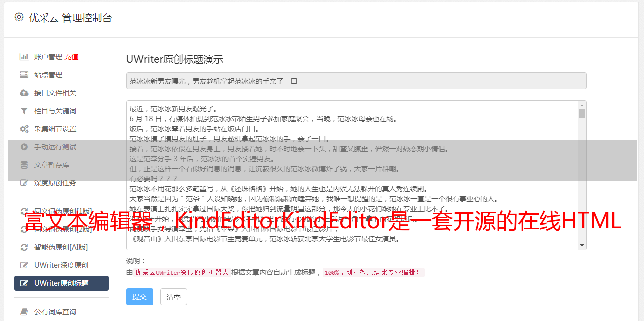Click the 充值 recharge link
This screenshot has height=321, width=644.
click(x=71, y=57)
